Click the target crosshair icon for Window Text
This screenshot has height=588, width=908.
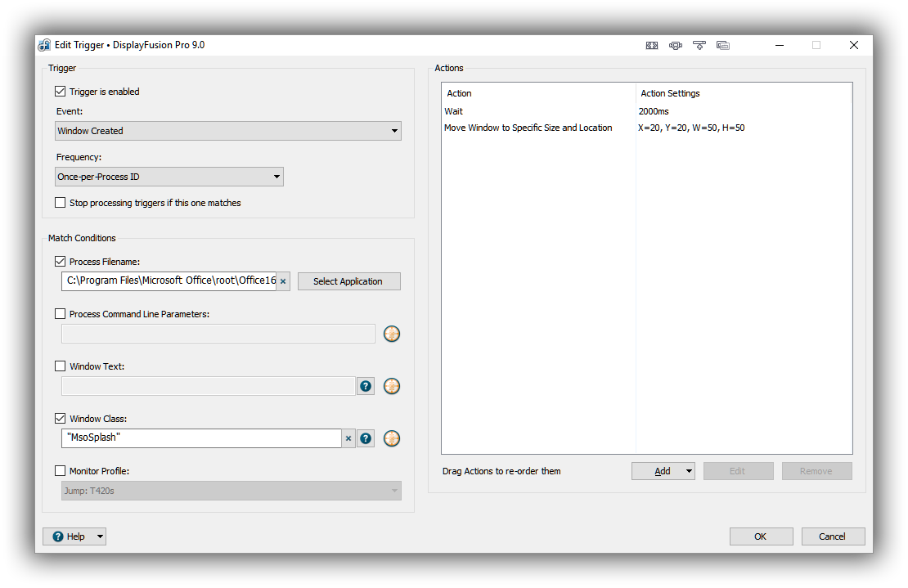click(392, 386)
